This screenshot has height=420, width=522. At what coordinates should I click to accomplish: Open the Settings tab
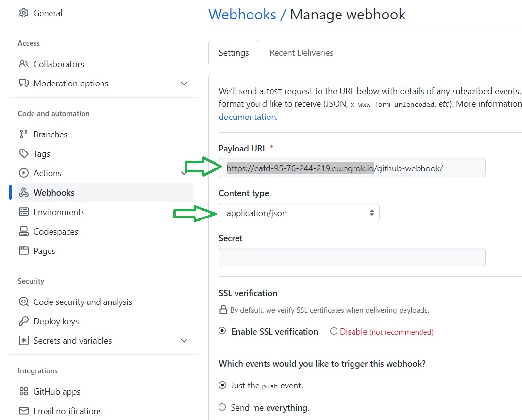pos(234,53)
